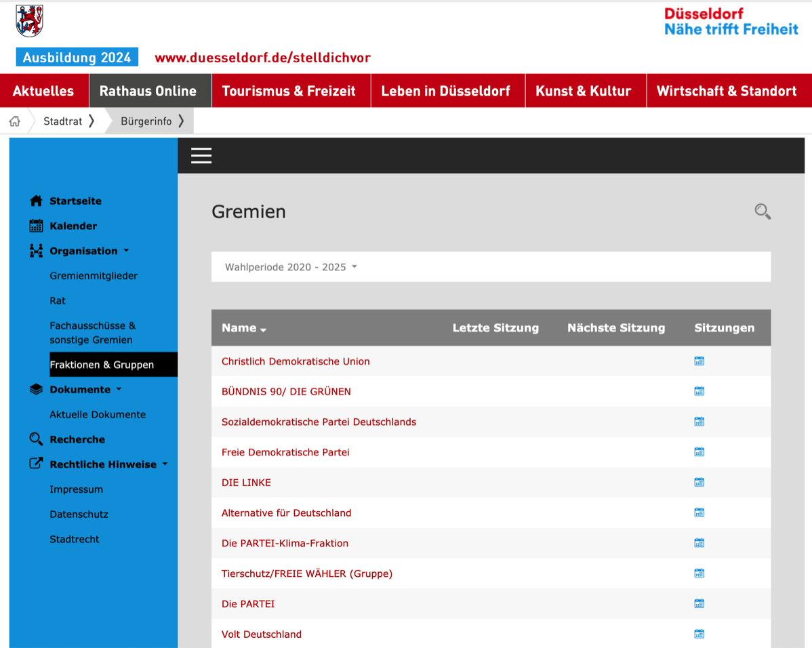Expand the Rechtliche Hinweise sidebar section
812x648 pixels.
click(108, 464)
